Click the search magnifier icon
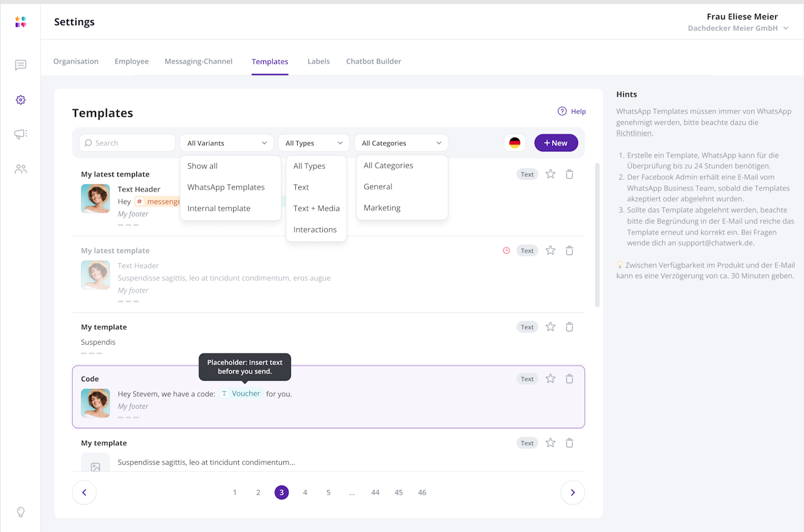 pos(89,143)
